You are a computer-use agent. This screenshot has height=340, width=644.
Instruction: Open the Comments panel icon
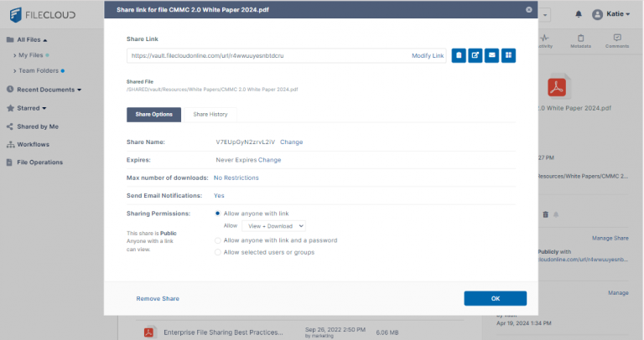click(617, 38)
